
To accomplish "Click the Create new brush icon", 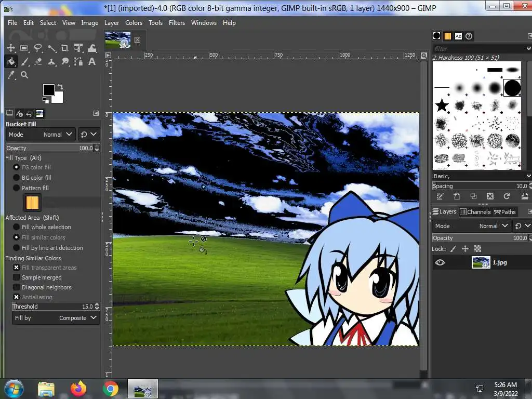I will point(457,196).
